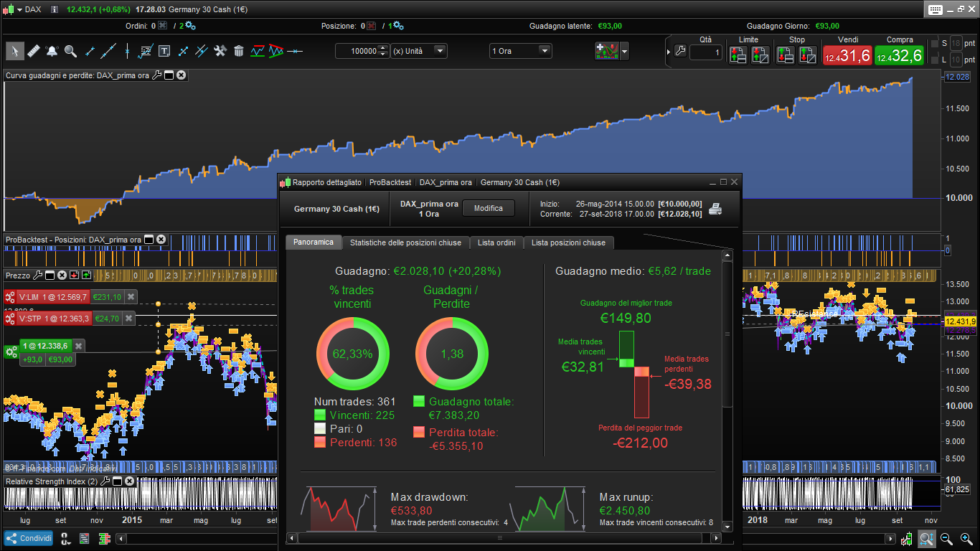Select the arrow cursor tool
980x551 pixels.
point(15,51)
